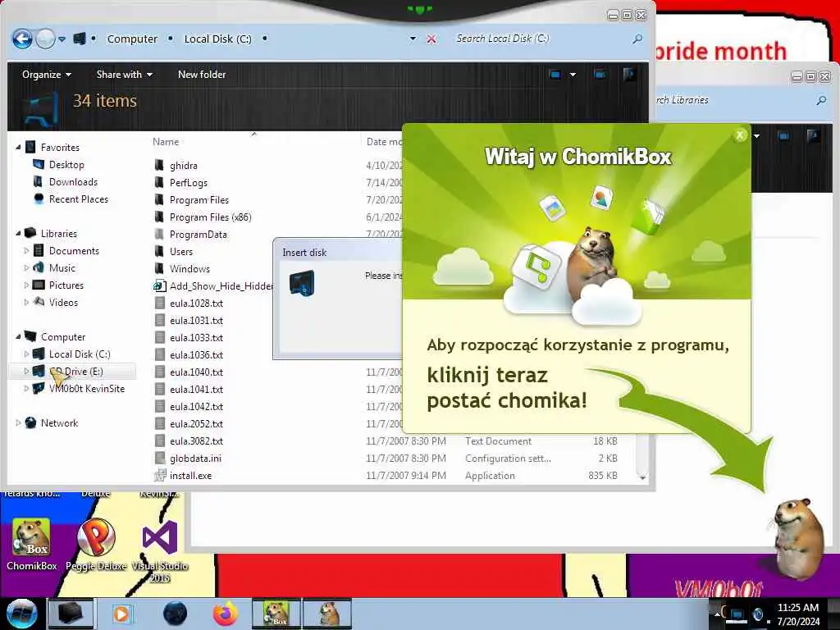Image resolution: width=840 pixels, height=630 pixels.
Task: Click the change view icon
Action: (x=555, y=75)
